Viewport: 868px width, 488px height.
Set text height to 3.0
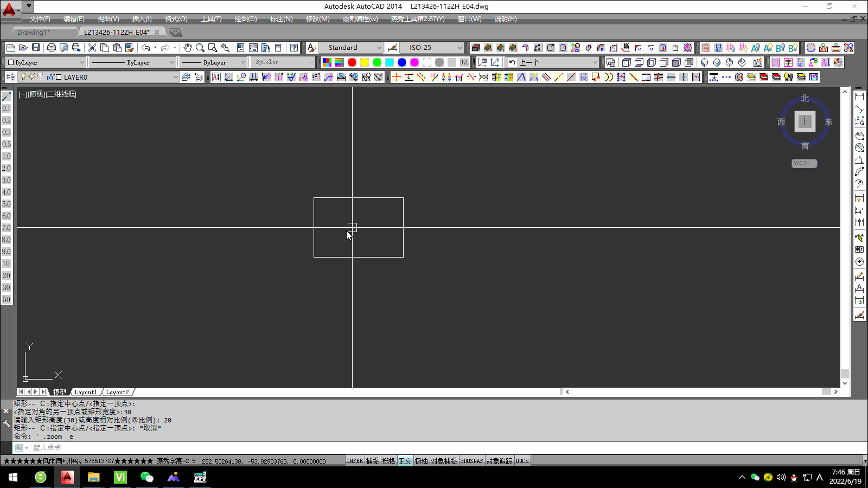(7, 180)
